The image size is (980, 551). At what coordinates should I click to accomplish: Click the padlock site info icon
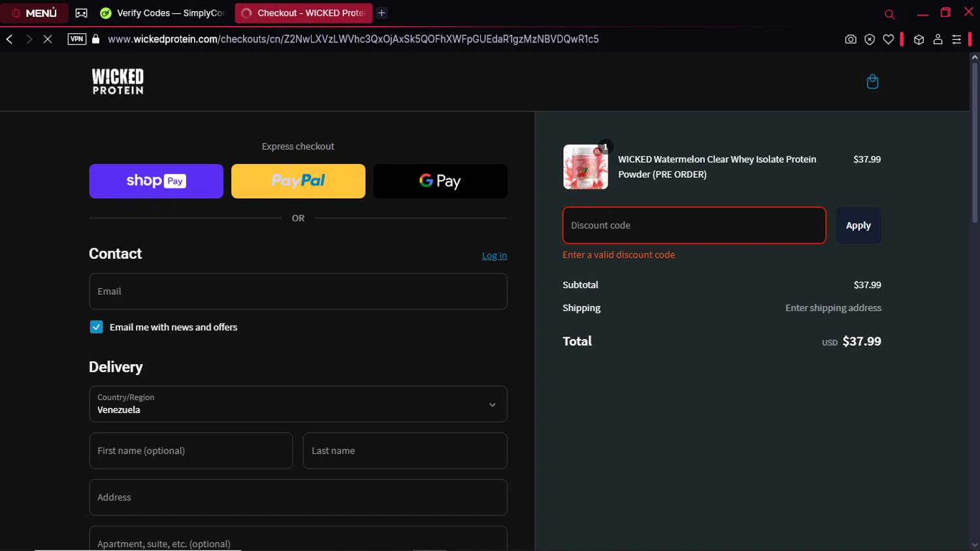tap(96, 39)
